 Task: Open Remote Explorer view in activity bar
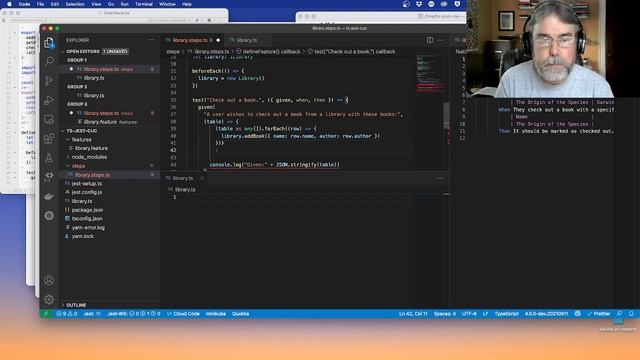pyautogui.click(x=49, y=119)
